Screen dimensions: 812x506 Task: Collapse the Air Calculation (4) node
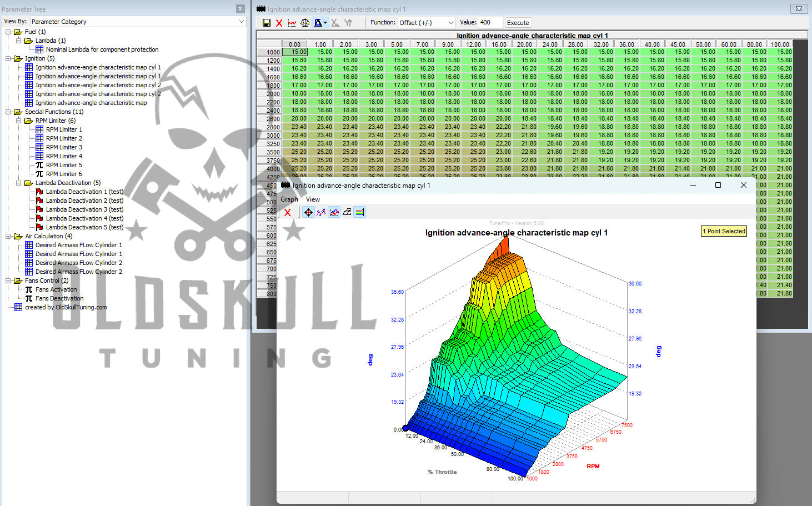coord(8,236)
